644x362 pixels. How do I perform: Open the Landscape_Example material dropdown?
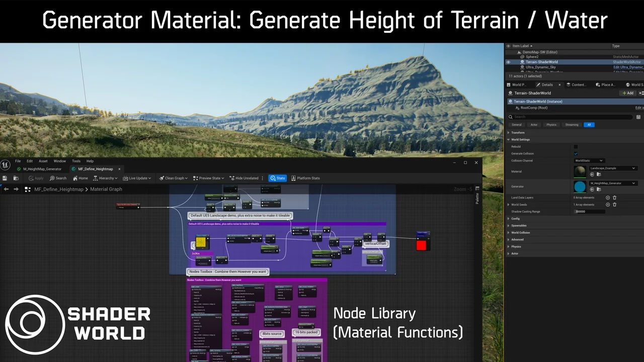tap(613, 168)
